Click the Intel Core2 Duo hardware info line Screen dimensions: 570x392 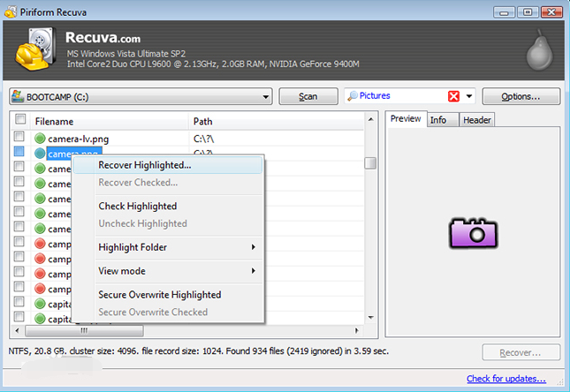click(x=213, y=64)
